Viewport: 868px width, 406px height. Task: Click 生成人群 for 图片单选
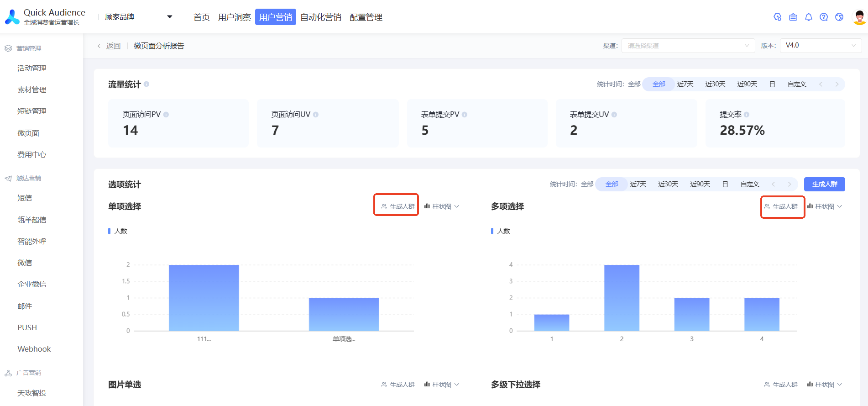pos(398,385)
